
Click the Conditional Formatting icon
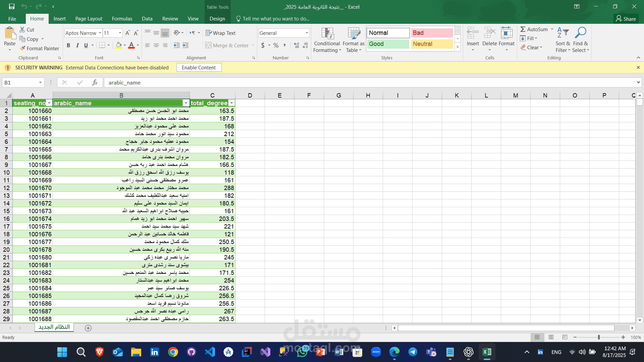click(x=327, y=34)
